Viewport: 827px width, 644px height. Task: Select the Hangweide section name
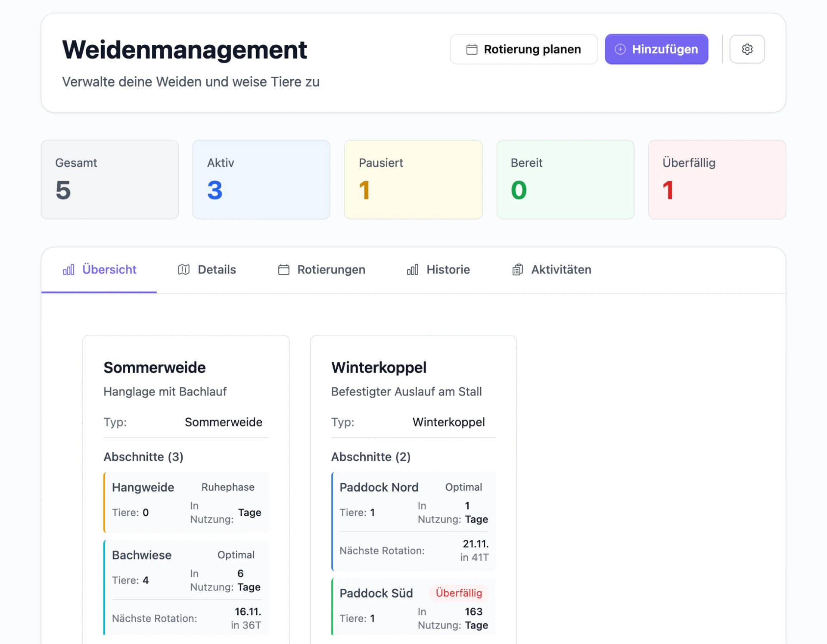(x=143, y=487)
